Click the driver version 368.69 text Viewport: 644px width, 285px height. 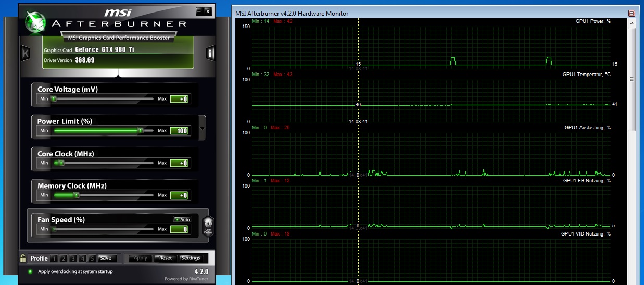(84, 60)
